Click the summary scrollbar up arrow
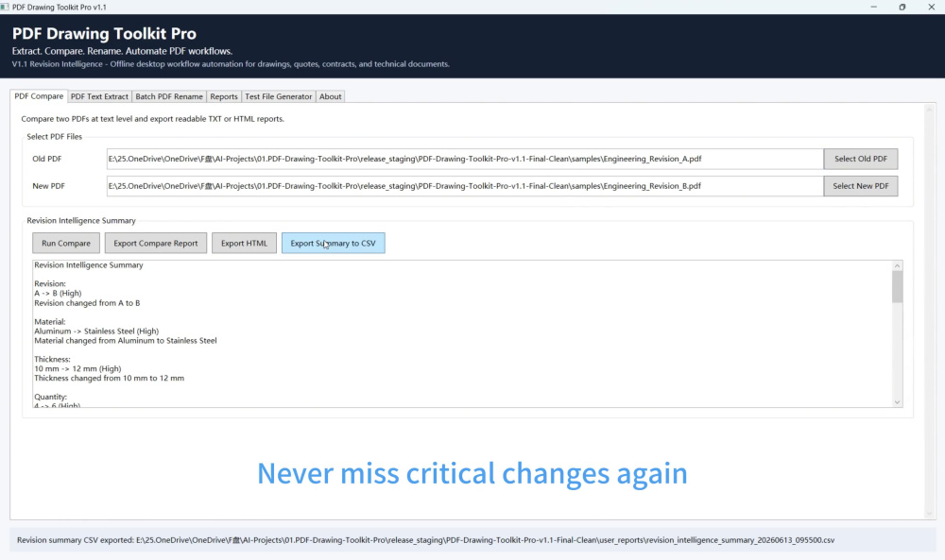 898,266
